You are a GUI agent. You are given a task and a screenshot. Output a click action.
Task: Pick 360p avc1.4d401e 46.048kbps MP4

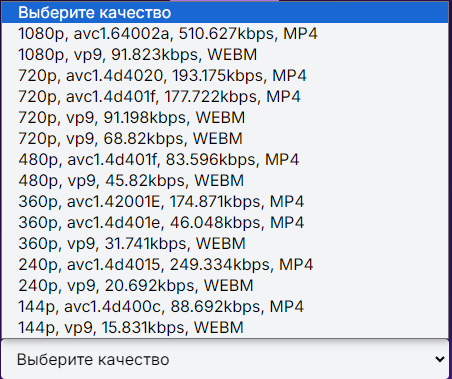click(x=225, y=223)
